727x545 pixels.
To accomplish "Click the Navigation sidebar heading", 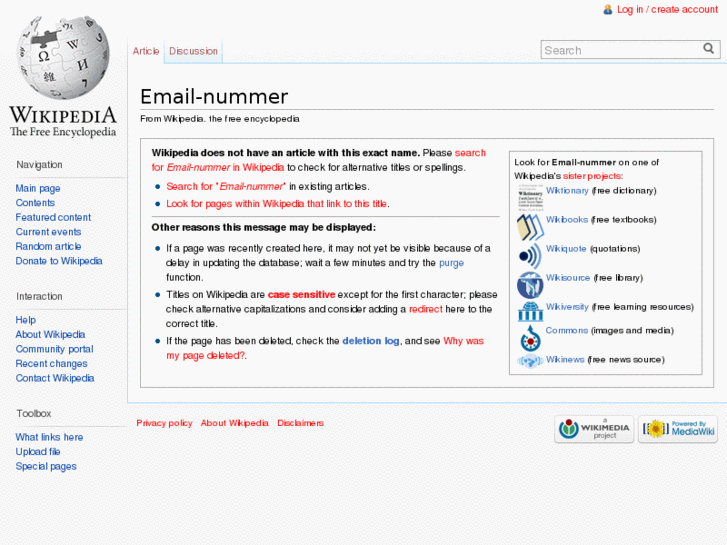I will pos(39,165).
